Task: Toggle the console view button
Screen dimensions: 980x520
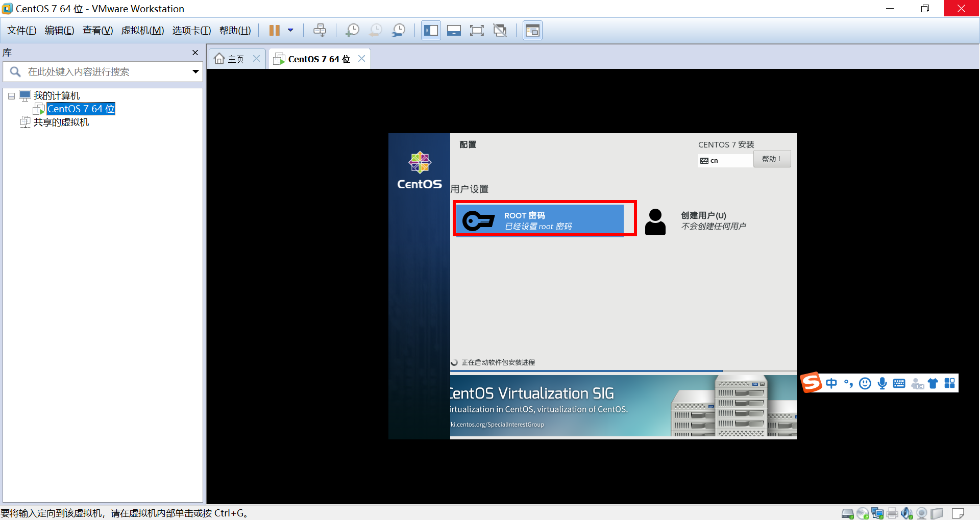Action: pyautogui.click(x=532, y=31)
